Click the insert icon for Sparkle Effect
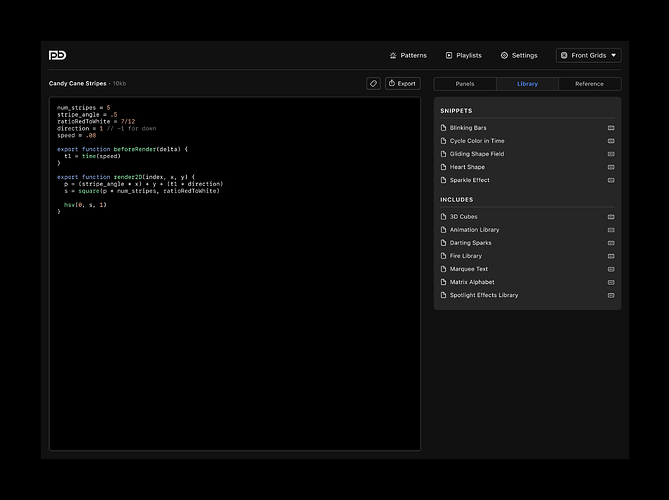 (x=611, y=180)
